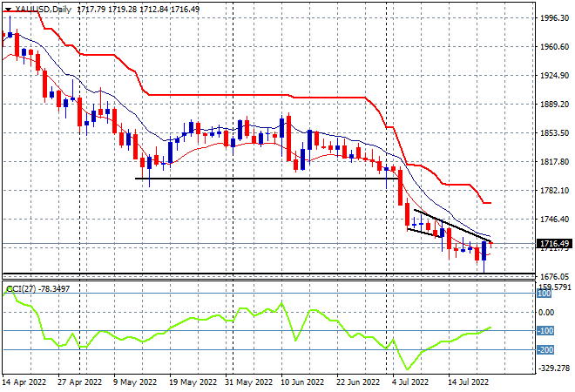Click the 31 May 2022 date label
Image resolution: width=575 pixels, height=392 pixels.
[x=248, y=382]
